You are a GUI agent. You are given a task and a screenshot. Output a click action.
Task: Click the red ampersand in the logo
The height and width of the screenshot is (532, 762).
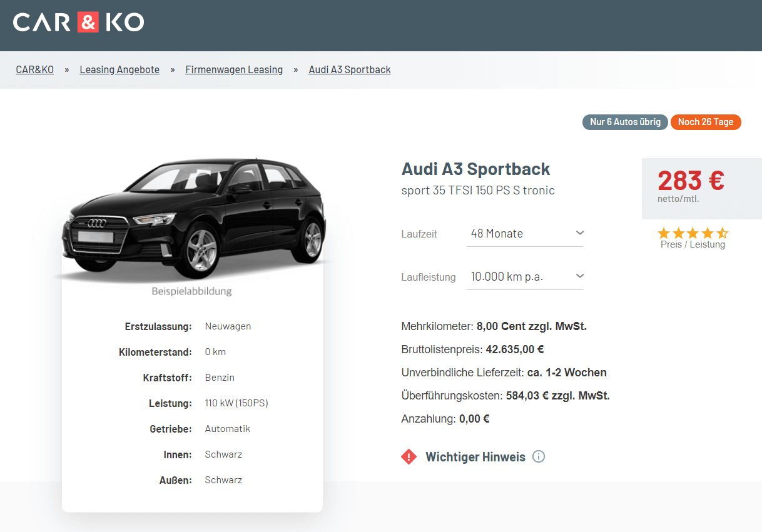(x=88, y=22)
